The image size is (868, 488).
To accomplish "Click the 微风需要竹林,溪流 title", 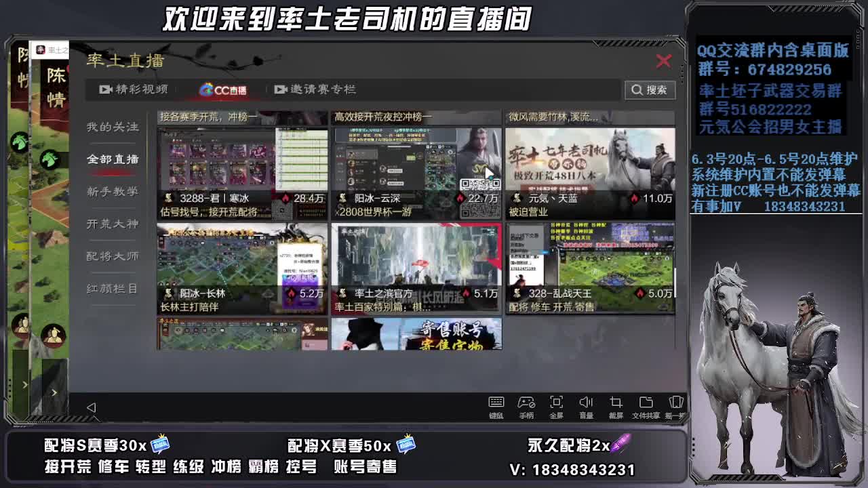I will 553,117.
